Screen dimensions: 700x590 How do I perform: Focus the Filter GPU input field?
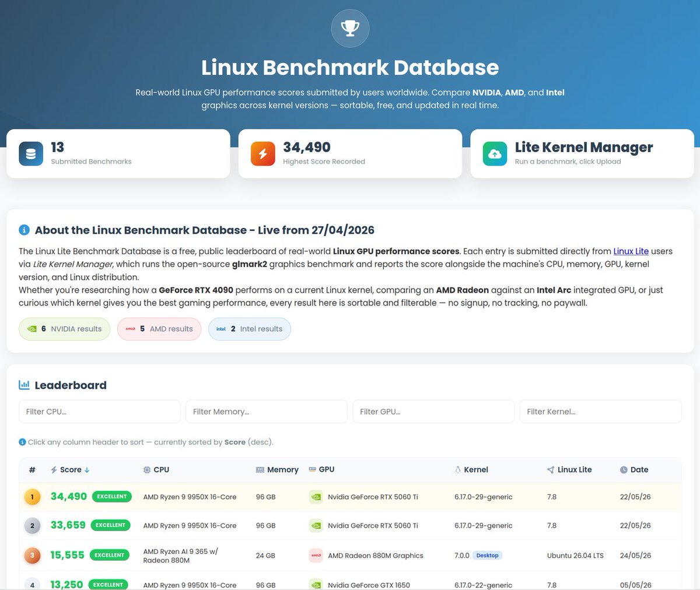433,412
